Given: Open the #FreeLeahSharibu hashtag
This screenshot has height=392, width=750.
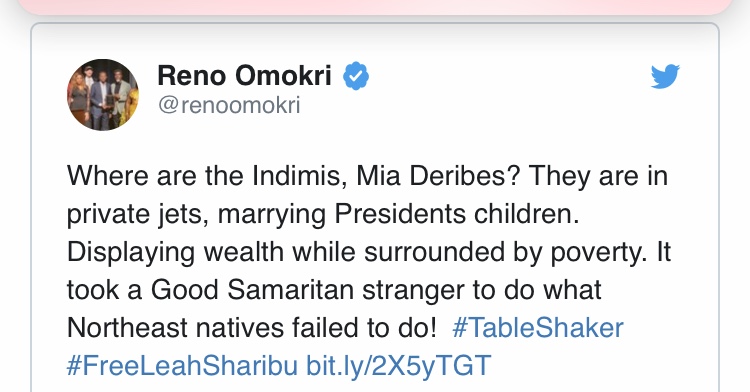Looking at the screenshot, I should (182, 366).
